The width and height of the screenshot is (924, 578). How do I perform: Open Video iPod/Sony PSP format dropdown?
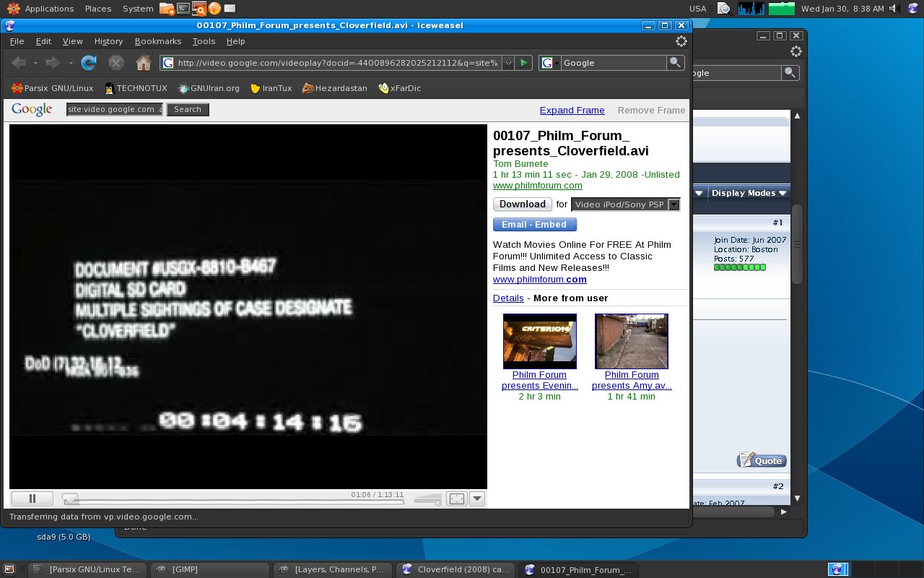[626, 204]
